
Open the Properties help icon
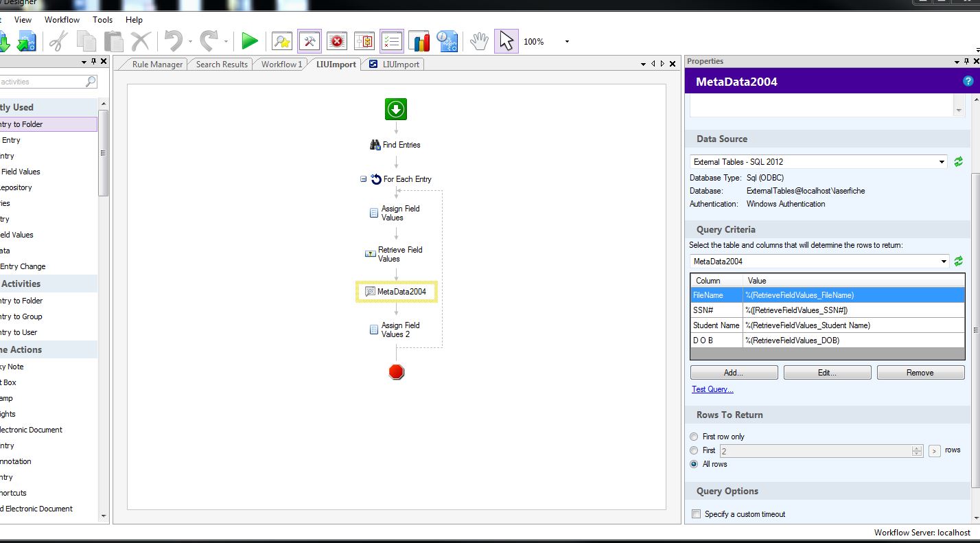point(968,82)
